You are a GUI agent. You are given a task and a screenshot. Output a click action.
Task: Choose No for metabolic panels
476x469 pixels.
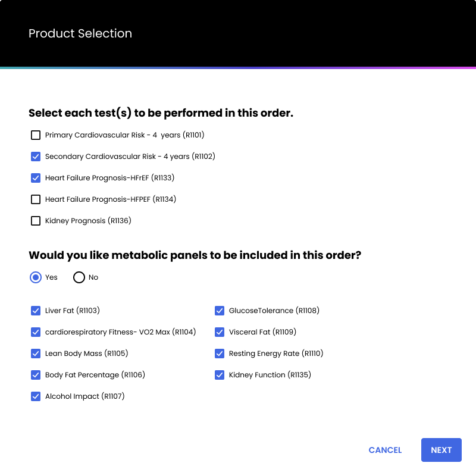pos(79,277)
